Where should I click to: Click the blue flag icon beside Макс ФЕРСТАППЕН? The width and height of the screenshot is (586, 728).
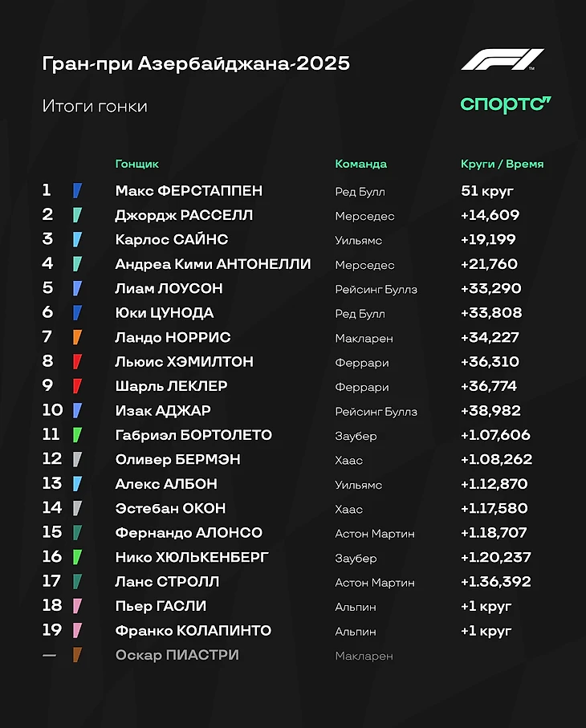click(x=77, y=191)
